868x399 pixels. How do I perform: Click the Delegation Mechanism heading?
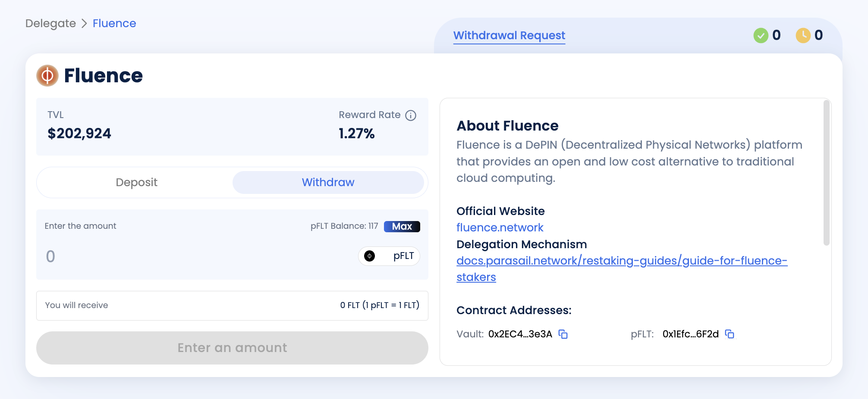[x=522, y=244]
